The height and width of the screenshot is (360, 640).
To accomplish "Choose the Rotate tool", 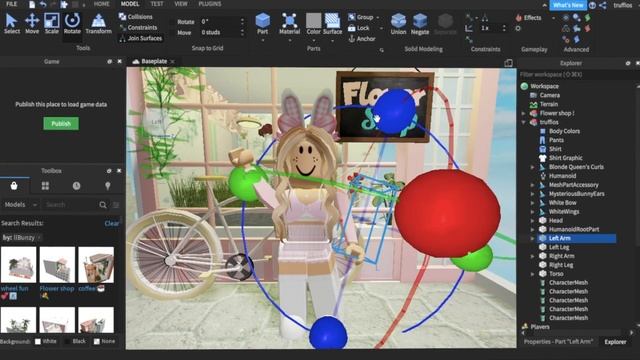I will (x=72, y=24).
